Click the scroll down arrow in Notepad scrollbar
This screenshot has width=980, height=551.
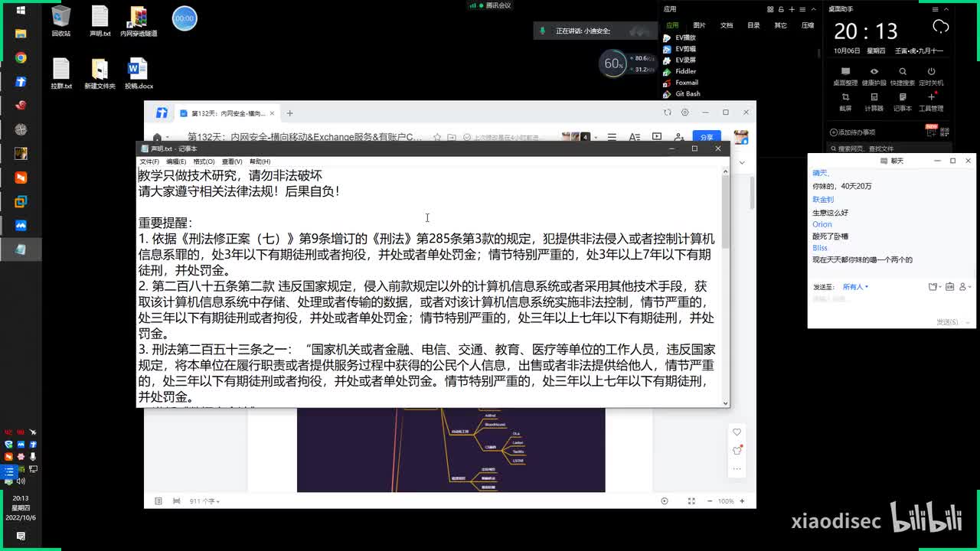725,403
